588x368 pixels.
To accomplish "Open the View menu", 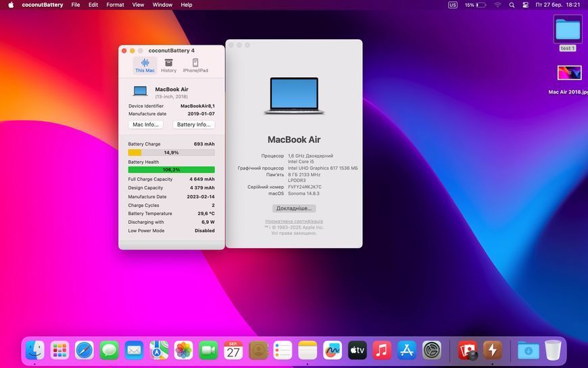I will (x=138, y=5).
